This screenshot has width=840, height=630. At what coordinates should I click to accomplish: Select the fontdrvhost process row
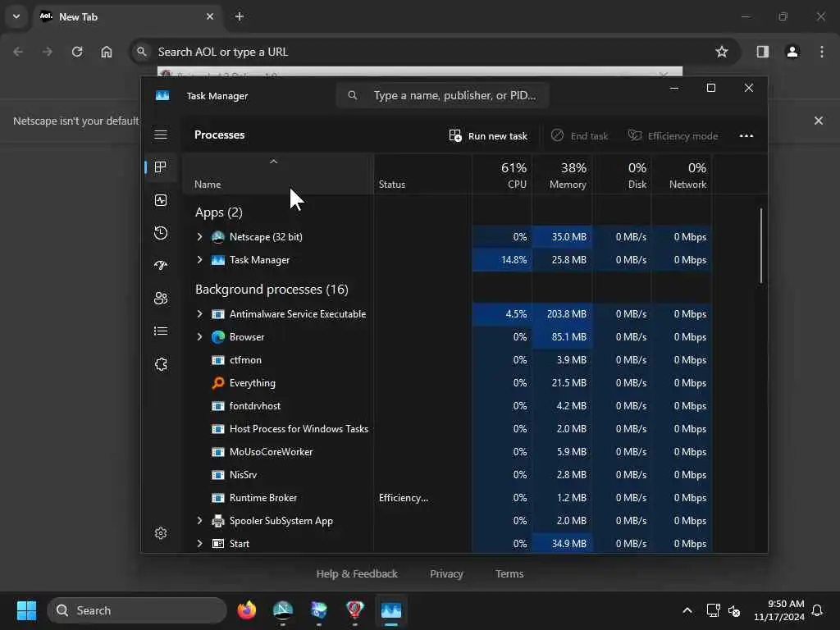[x=447, y=406]
